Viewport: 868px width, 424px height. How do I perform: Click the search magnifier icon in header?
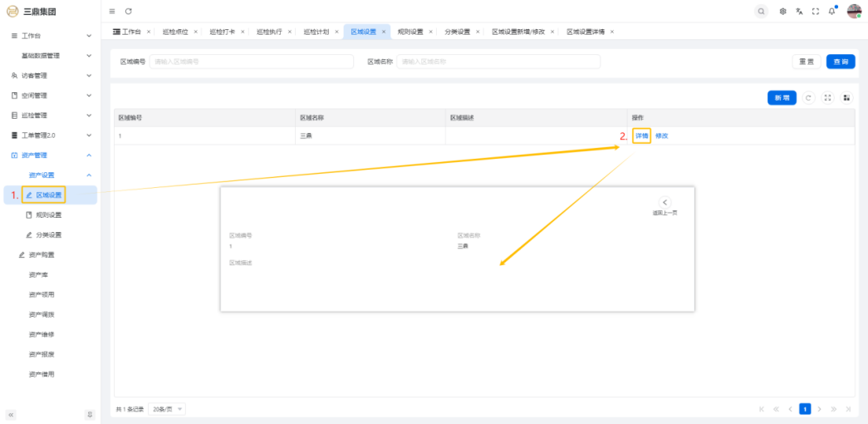(761, 11)
